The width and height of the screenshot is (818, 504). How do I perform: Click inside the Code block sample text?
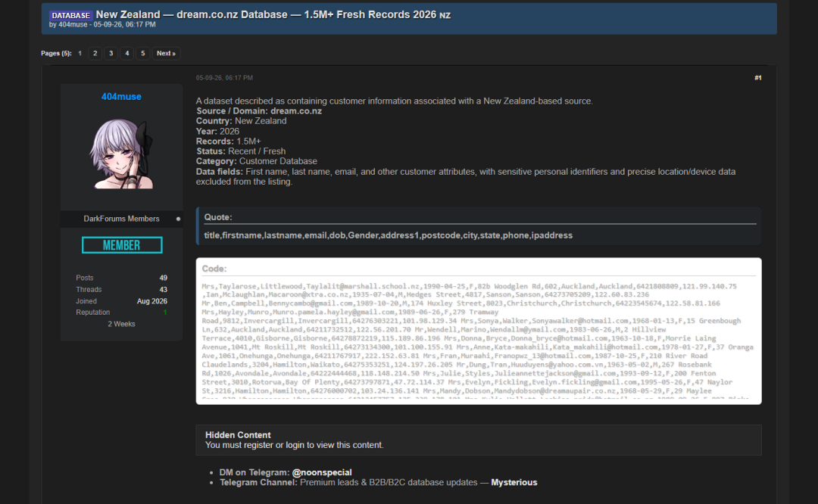pyautogui.click(x=478, y=342)
